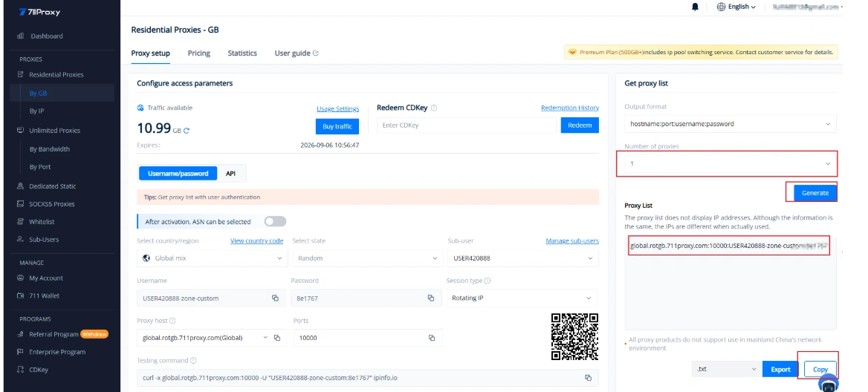
Task: Click Testing command help icon
Action: point(193,361)
